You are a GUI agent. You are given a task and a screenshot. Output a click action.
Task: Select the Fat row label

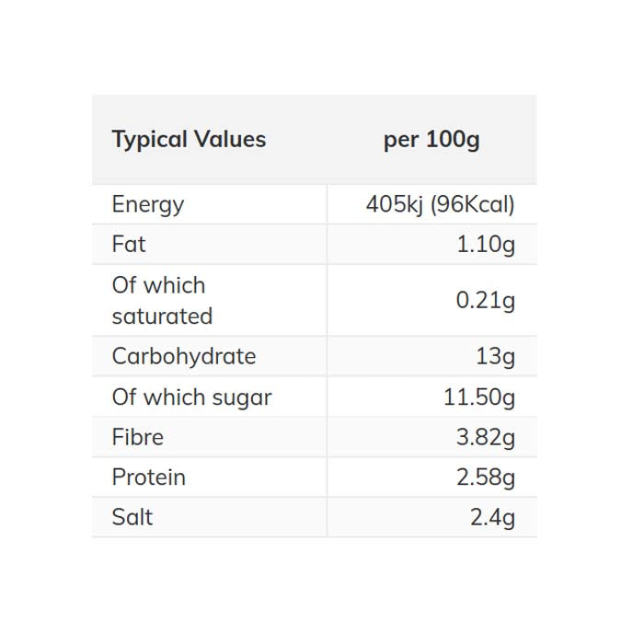[129, 245]
